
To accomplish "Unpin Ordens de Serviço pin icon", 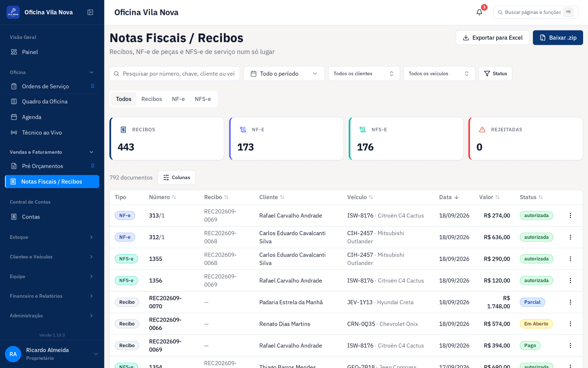I will [92, 86].
